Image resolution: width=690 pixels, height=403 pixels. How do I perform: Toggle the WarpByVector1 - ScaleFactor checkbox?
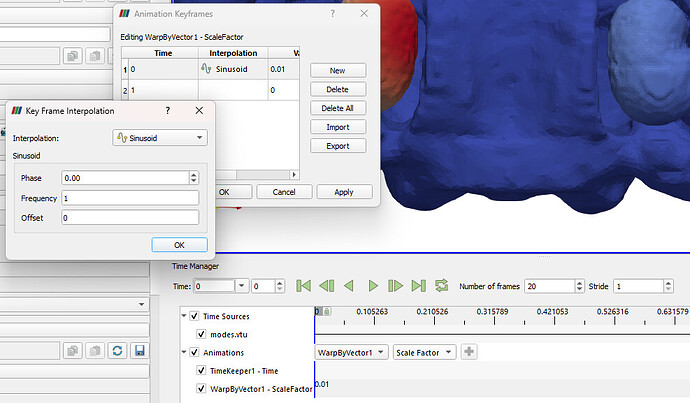[x=201, y=388]
